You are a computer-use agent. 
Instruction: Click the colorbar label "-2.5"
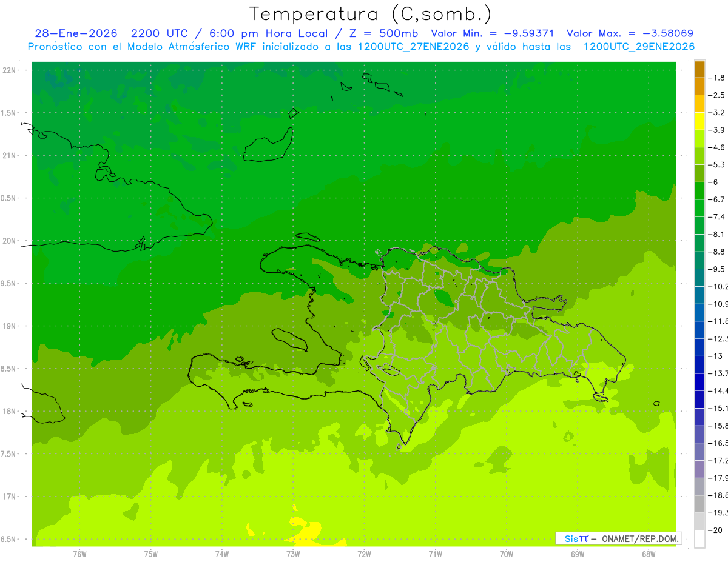(716, 95)
